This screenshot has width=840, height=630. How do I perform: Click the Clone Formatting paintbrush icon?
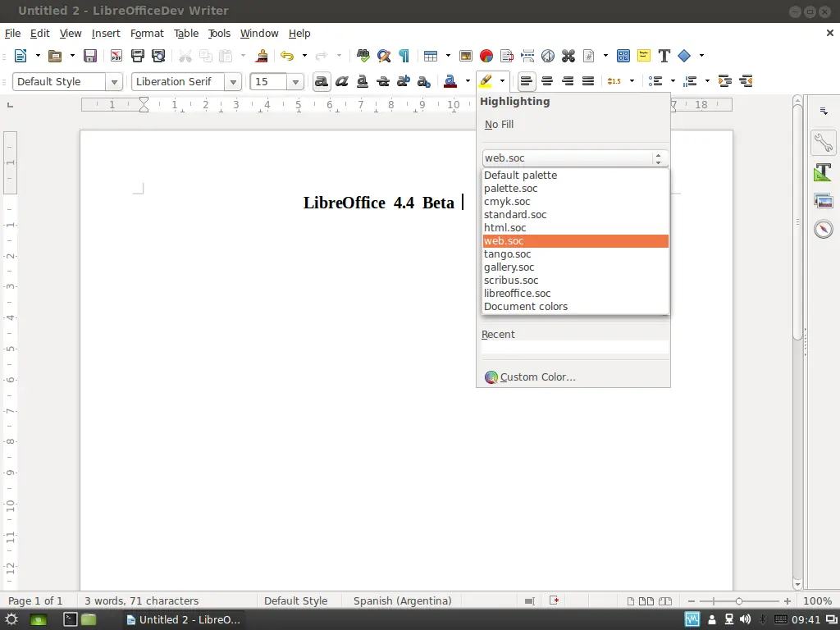point(262,56)
